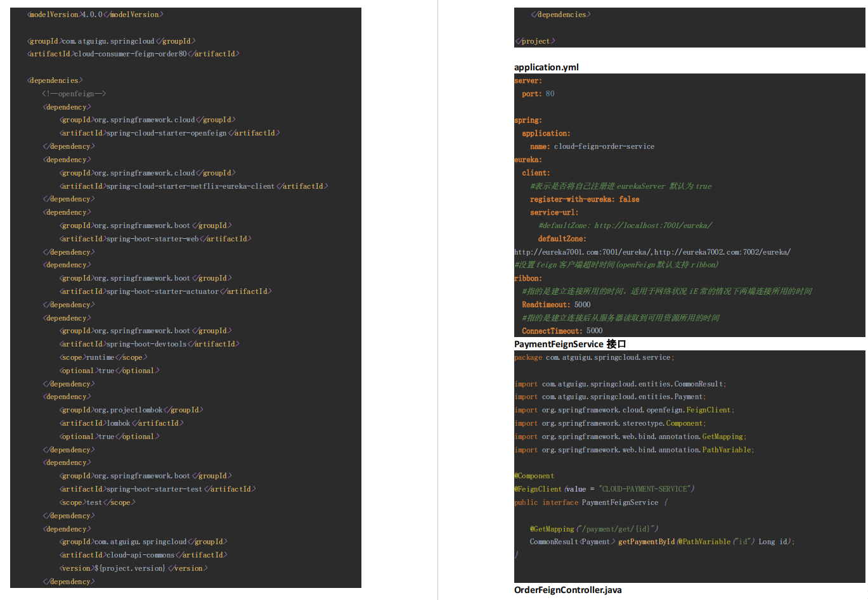The height and width of the screenshot is (600, 868).
Task: Click the OrderFeignController.java heading
Action: pyautogui.click(x=568, y=590)
